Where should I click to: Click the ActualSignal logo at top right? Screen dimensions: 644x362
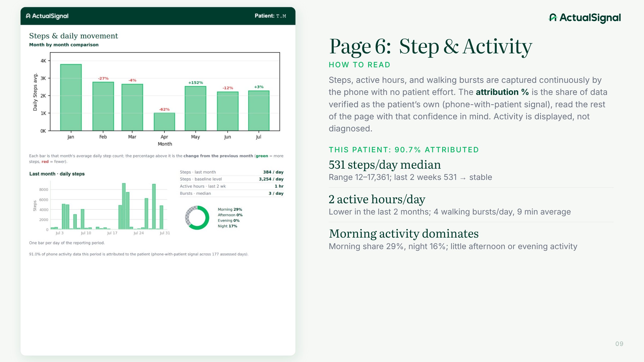click(x=585, y=18)
